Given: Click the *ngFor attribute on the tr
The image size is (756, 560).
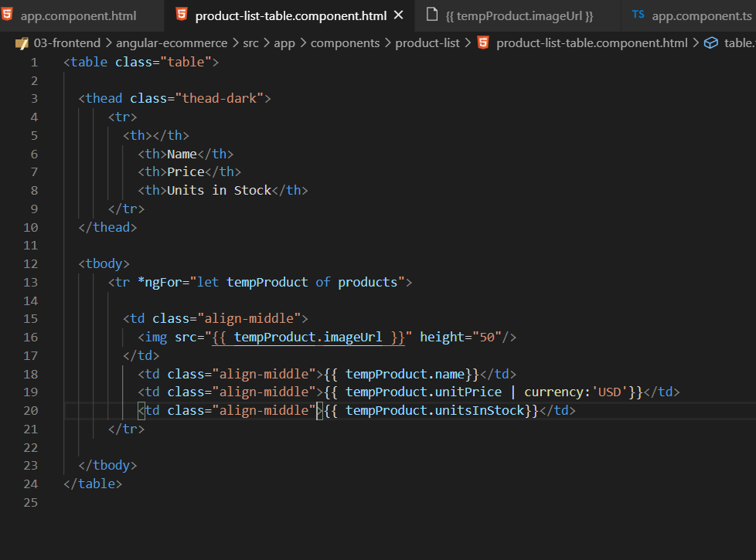Looking at the screenshot, I should tap(271, 283).
